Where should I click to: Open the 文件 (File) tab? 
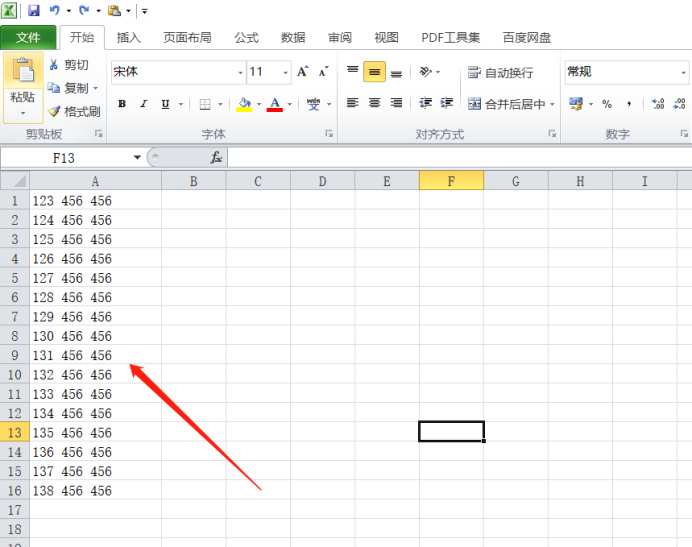[x=28, y=38]
